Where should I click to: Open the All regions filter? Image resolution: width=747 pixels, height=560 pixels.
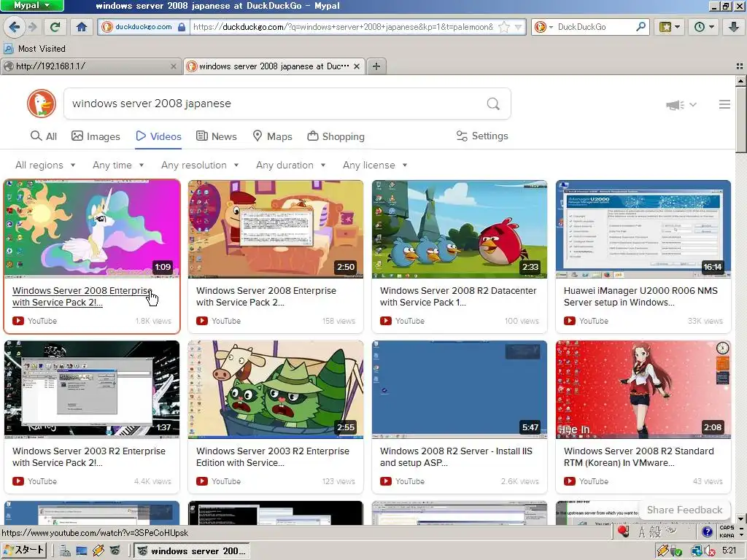point(45,166)
